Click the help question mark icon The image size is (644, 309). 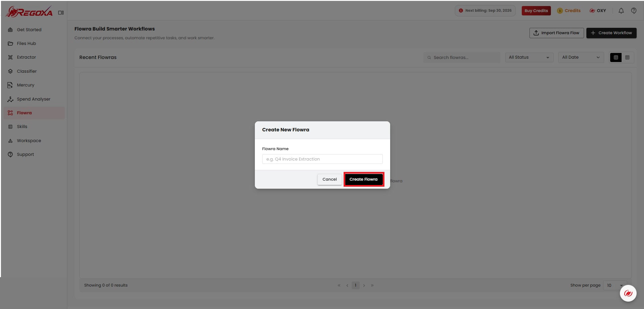tap(634, 11)
